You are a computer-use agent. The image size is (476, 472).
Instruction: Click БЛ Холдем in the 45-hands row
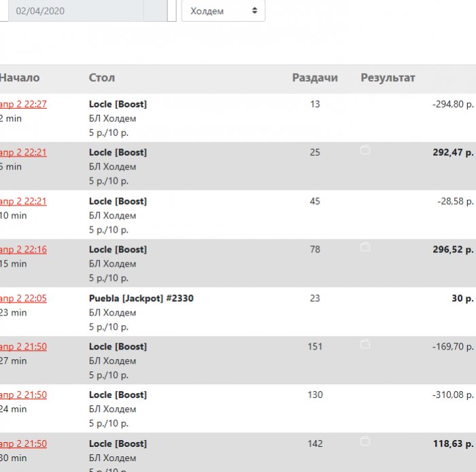[112, 216]
